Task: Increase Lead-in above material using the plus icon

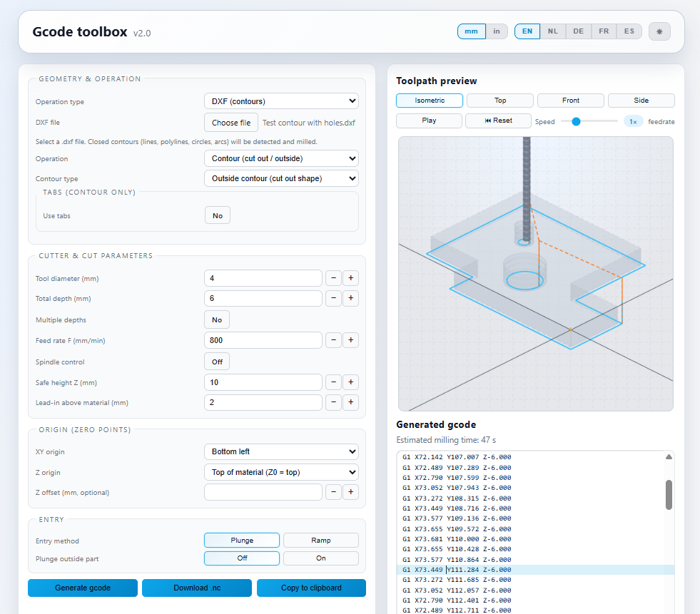Action: click(x=350, y=402)
